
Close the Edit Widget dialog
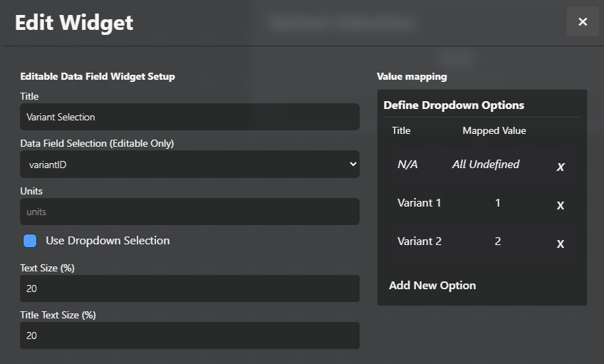(x=583, y=21)
